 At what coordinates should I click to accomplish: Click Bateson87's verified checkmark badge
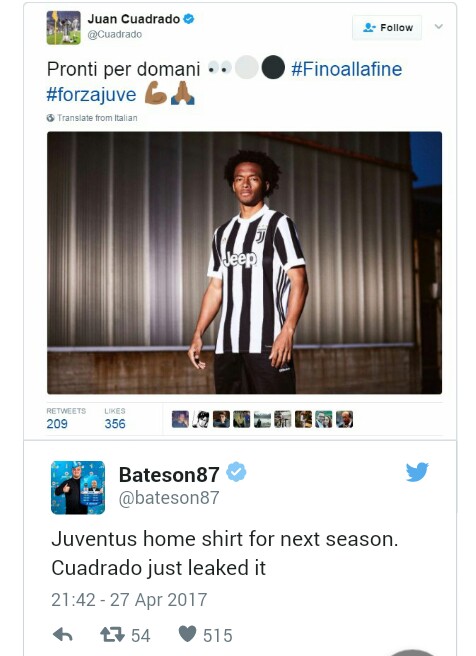tap(236, 472)
